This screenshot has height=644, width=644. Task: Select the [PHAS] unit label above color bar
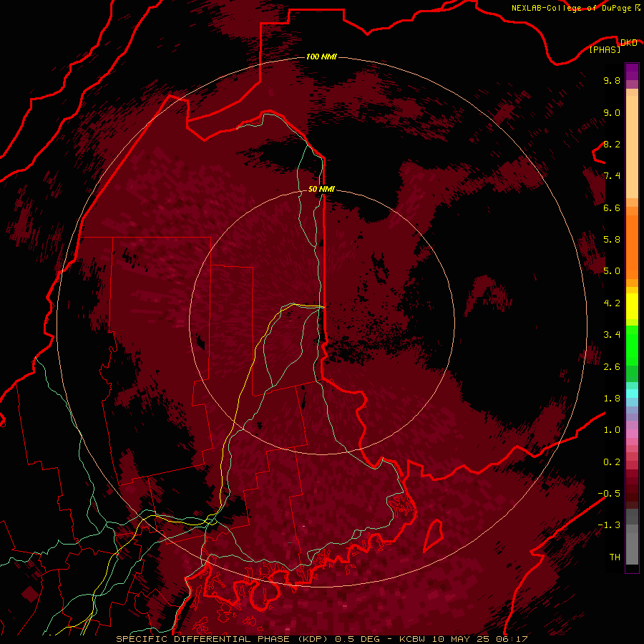605,50
